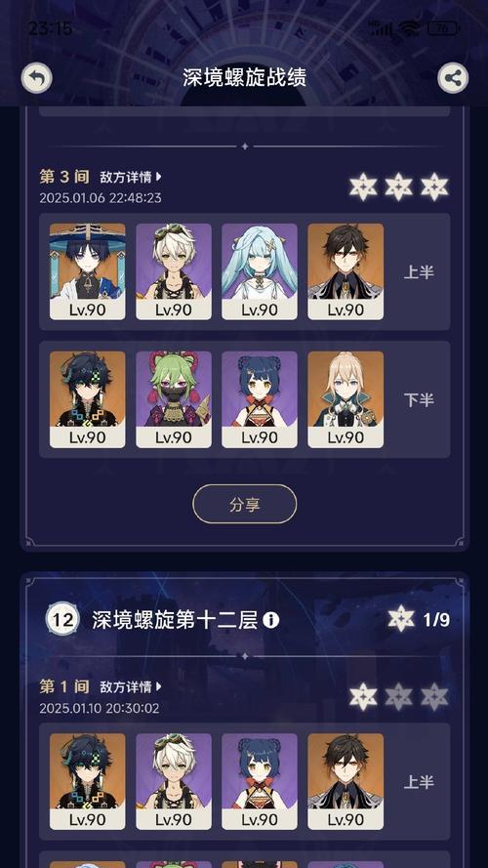Open the green-haired masked character portrait
The height and width of the screenshot is (868, 488).
pyautogui.click(x=174, y=399)
